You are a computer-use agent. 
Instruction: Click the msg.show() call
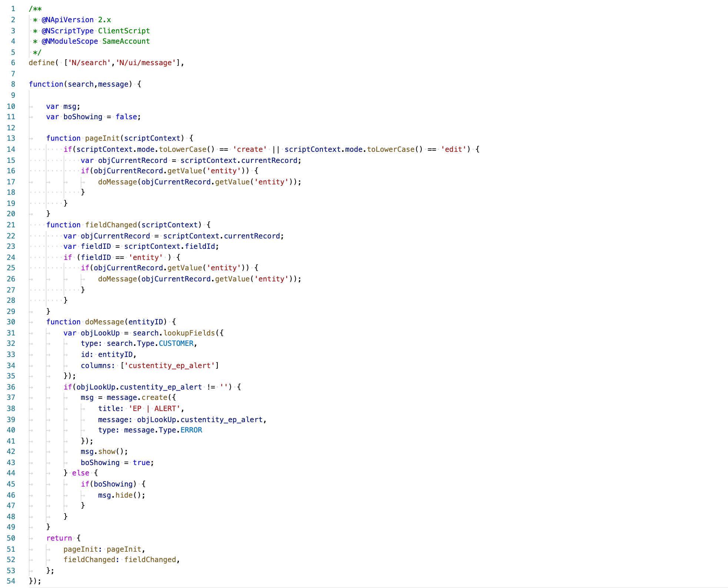(104, 452)
